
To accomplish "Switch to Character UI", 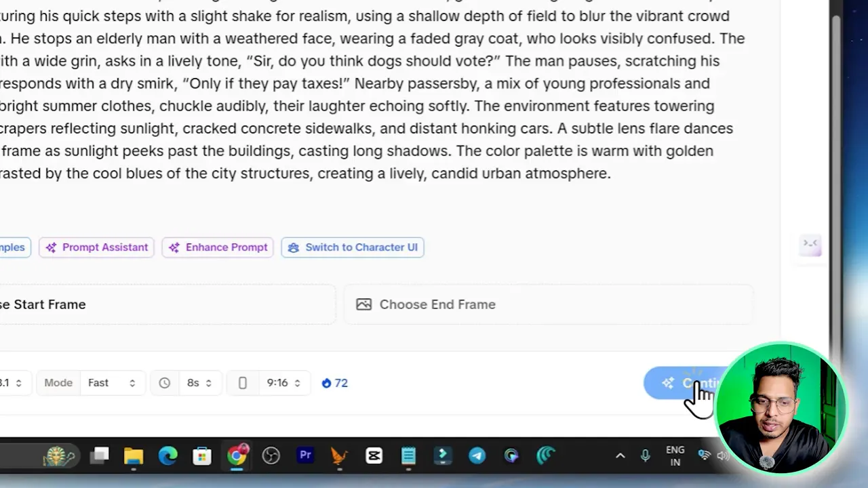I will click(x=353, y=247).
